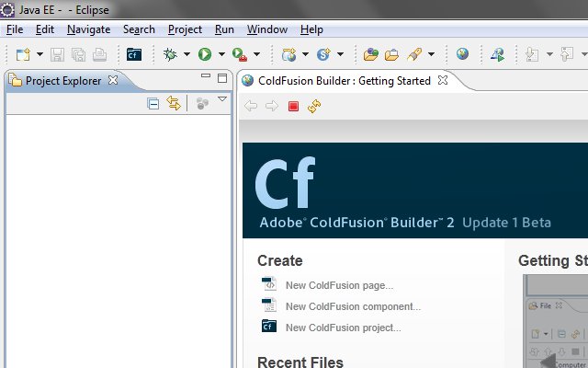Click the Run External Tools icon
Image resolution: width=588 pixels, height=368 pixels.
pos(240,55)
